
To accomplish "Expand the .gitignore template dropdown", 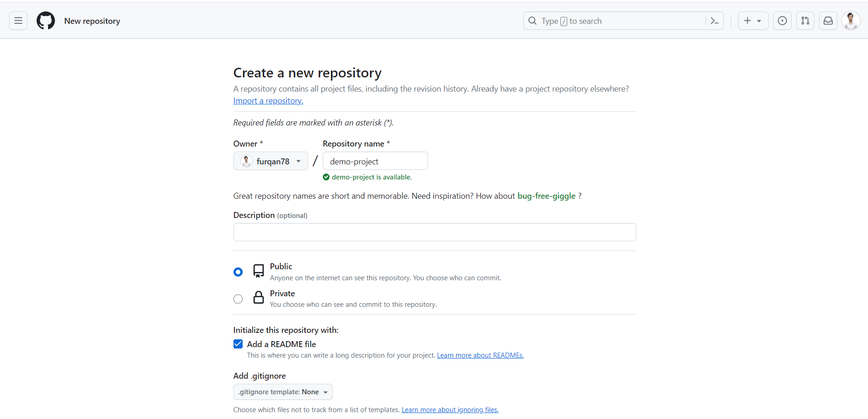I will [x=283, y=392].
